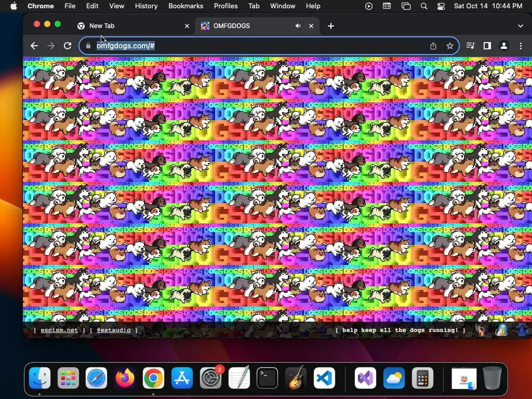Open Chrome three-dot menu
Screen dimensions: 532x399
[521, 46]
